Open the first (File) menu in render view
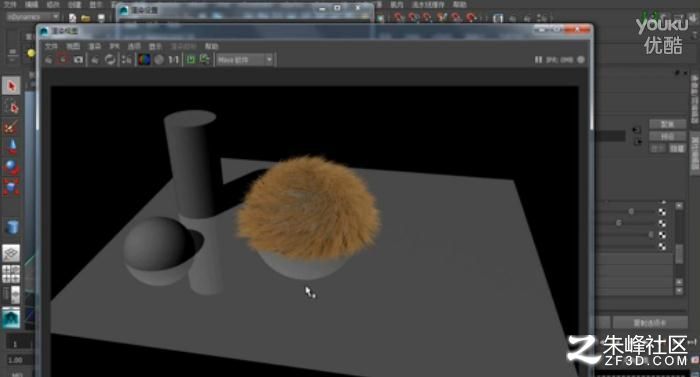The height and width of the screenshot is (377, 700). tap(51, 46)
